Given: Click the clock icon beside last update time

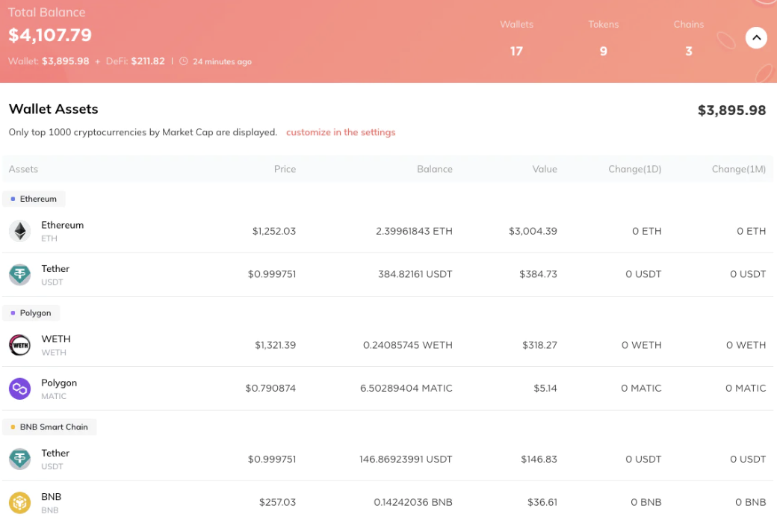Looking at the screenshot, I should tap(184, 61).
